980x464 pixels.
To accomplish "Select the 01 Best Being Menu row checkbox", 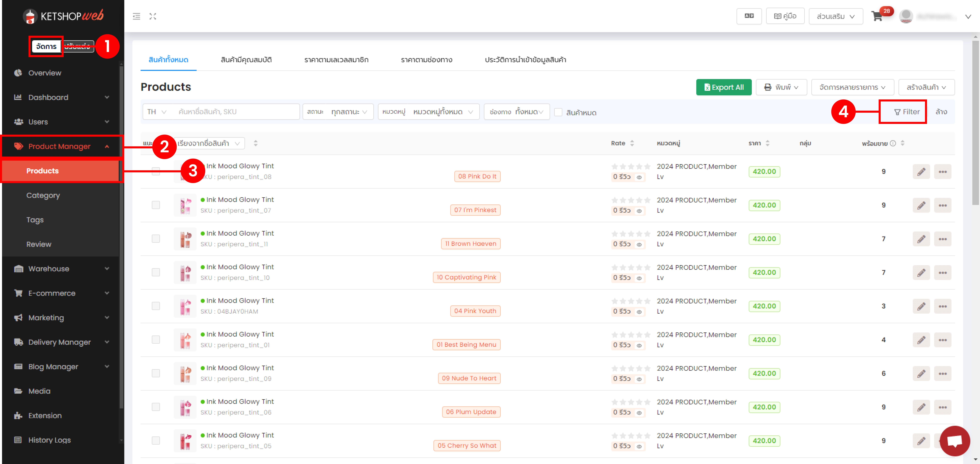I will pos(156,339).
